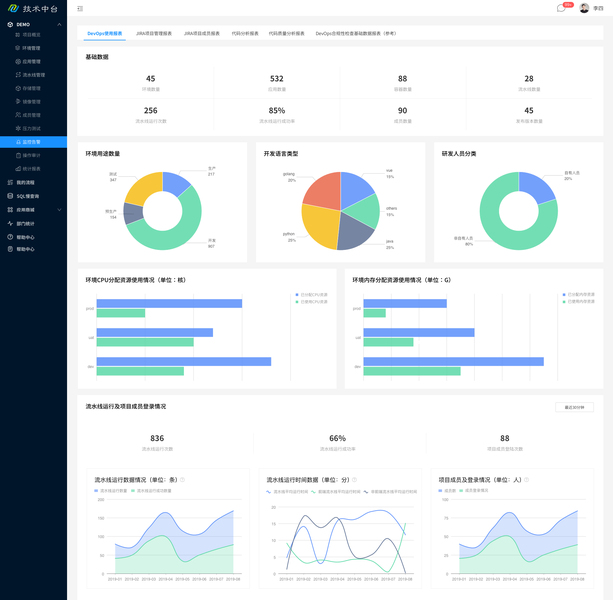This screenshot has height=600, width=613.
Task: Toggle the blue CPU allocated legend item
Action: pyautogui.click(x=312, y=295)
